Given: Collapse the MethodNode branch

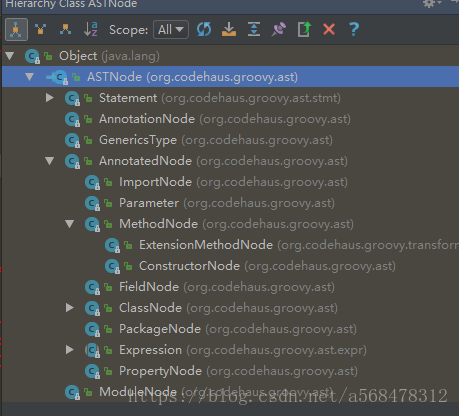Looking at the screenshot, I should (x=70, y=224).
